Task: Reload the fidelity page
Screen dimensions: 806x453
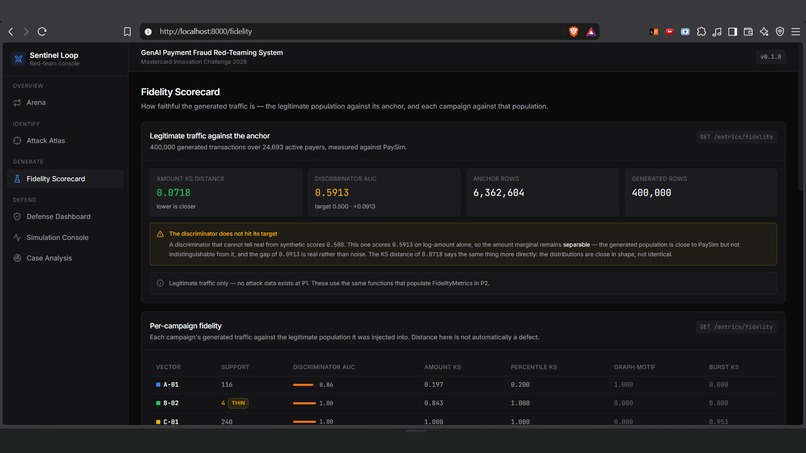Action: tap(42, 31)
